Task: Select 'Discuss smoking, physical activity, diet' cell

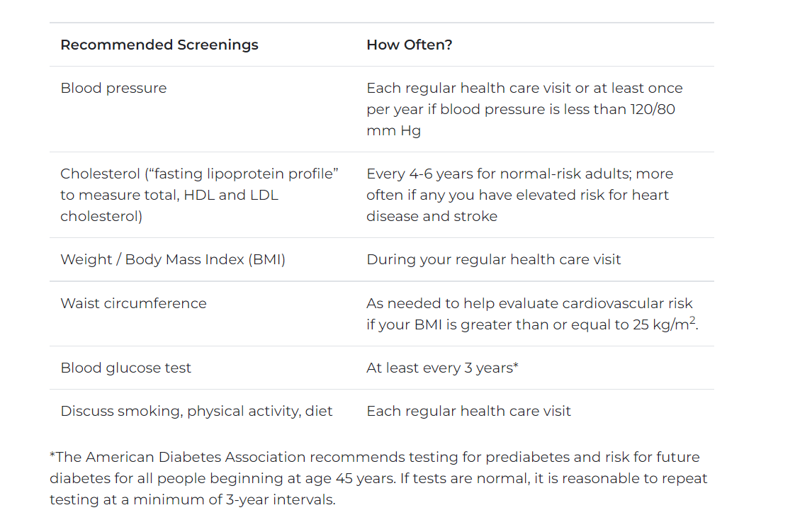Action: click(x=196, y=411)
